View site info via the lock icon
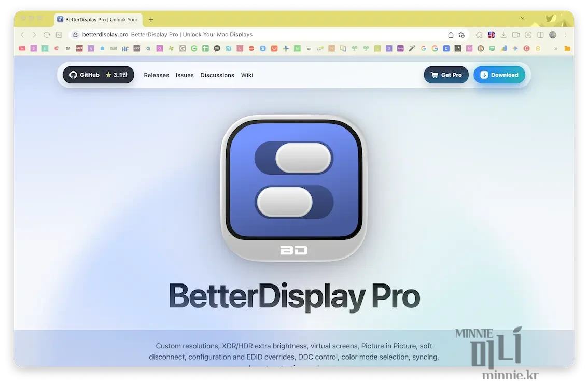588x384 pixels. point(75,35)
